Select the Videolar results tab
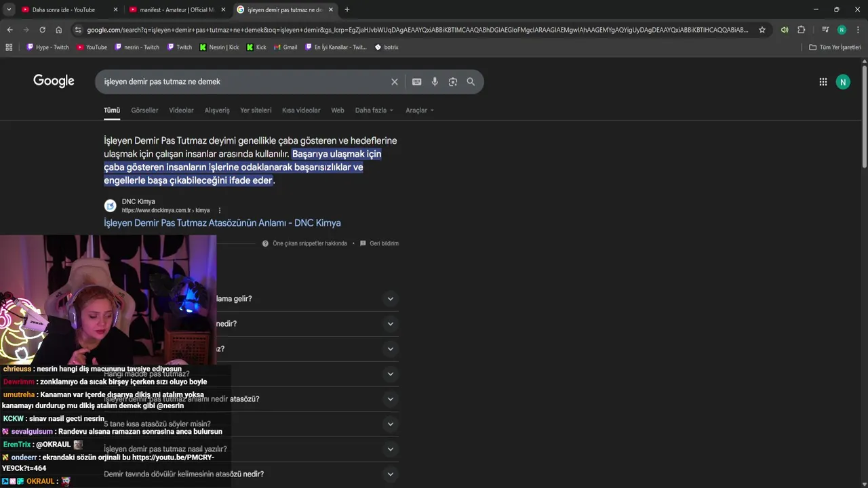 click(x=181, y=110)
